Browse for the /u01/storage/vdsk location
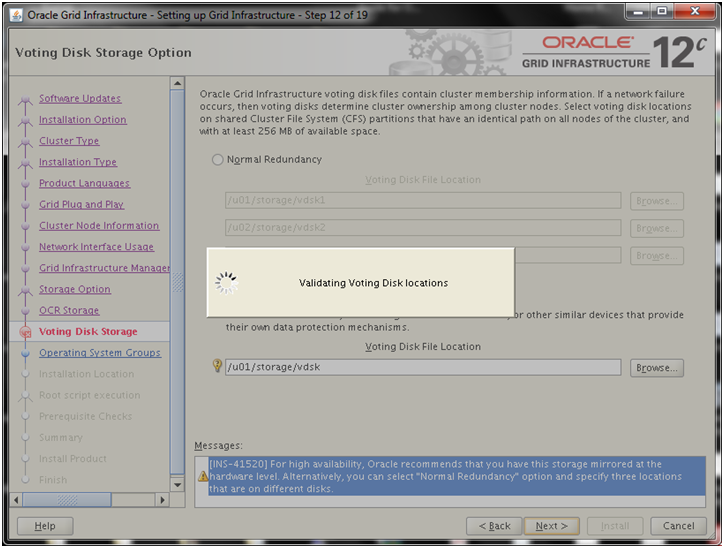The height and width of the screenshot is (548, 724). pos(657,368)
